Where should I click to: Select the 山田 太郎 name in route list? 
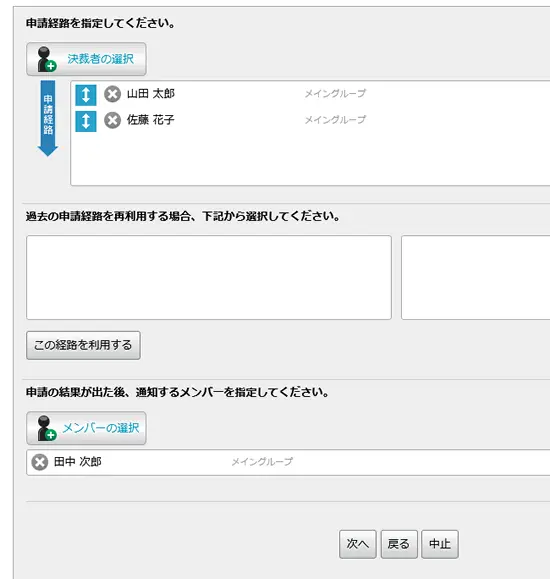point(151,94)
